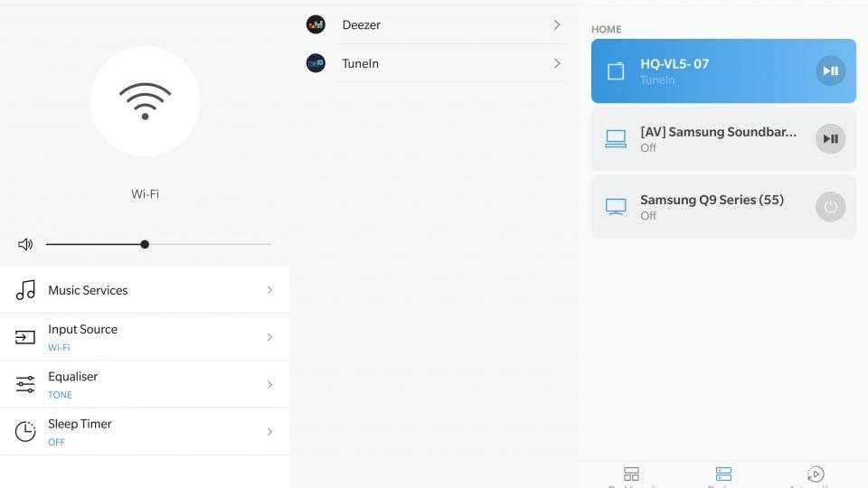Click the Sleep Timer clock icon
Screen dimensions: 868x488
point(25,431)
